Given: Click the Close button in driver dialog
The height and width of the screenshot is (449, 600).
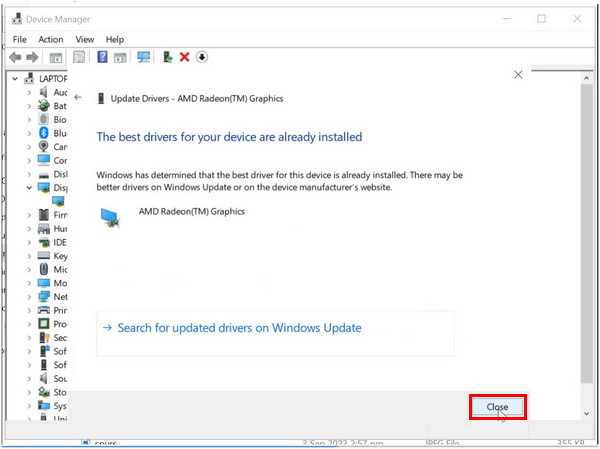Looking at the screenshot, I should [497, 407].
